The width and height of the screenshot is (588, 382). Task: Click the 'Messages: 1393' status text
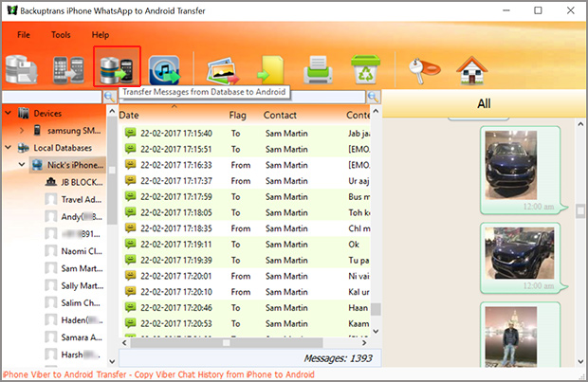(x=338, y=358)
